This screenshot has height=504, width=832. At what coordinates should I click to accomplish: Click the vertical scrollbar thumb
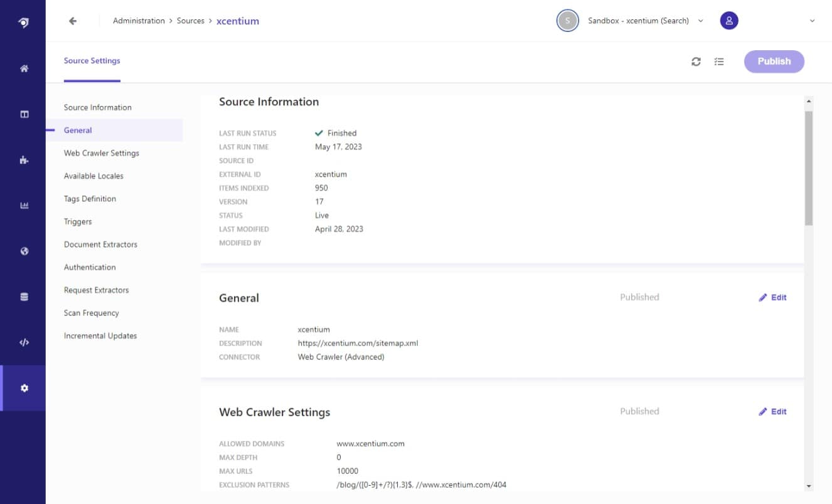pos(808,168)
